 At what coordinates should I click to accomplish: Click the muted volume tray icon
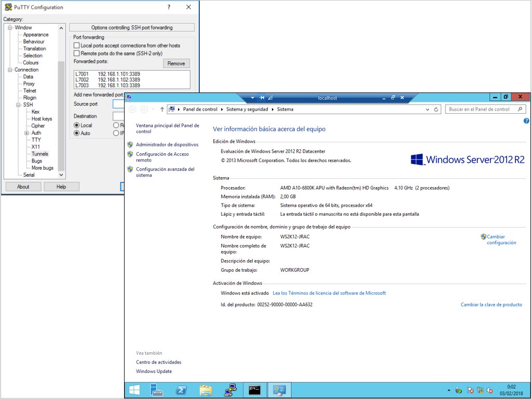coord(490,391)
